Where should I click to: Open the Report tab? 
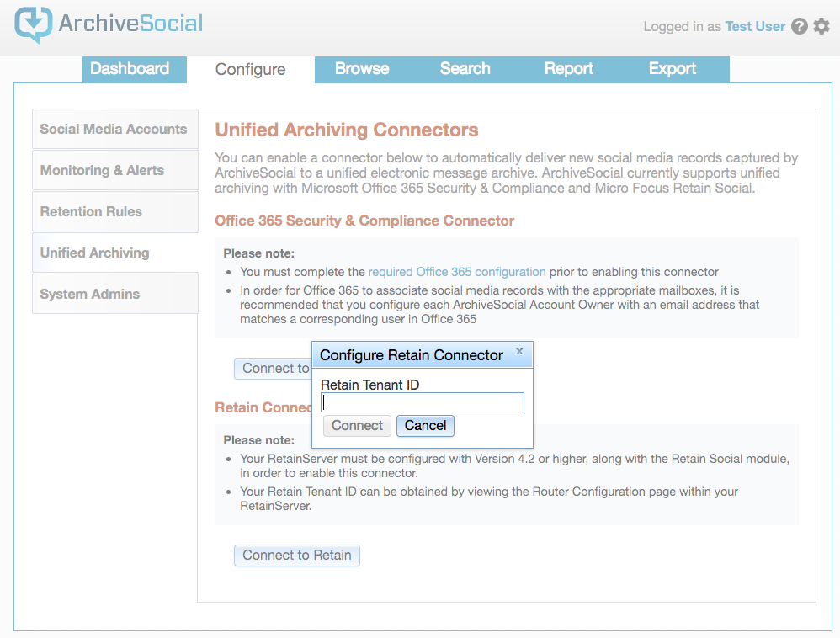pyautogui.click(x=568, y=69)
